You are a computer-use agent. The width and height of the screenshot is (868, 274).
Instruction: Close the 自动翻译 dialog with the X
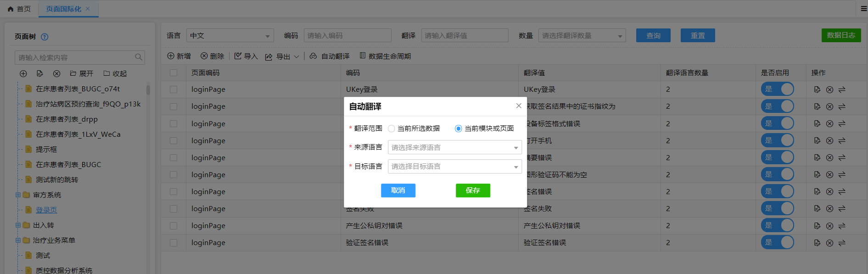[x=519, y=106]
